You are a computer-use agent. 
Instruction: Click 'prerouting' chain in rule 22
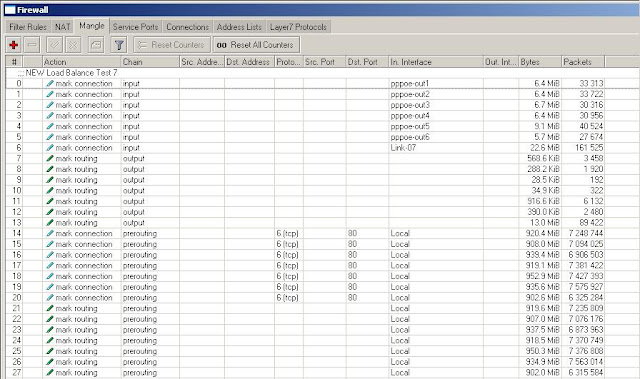(140, 319)
